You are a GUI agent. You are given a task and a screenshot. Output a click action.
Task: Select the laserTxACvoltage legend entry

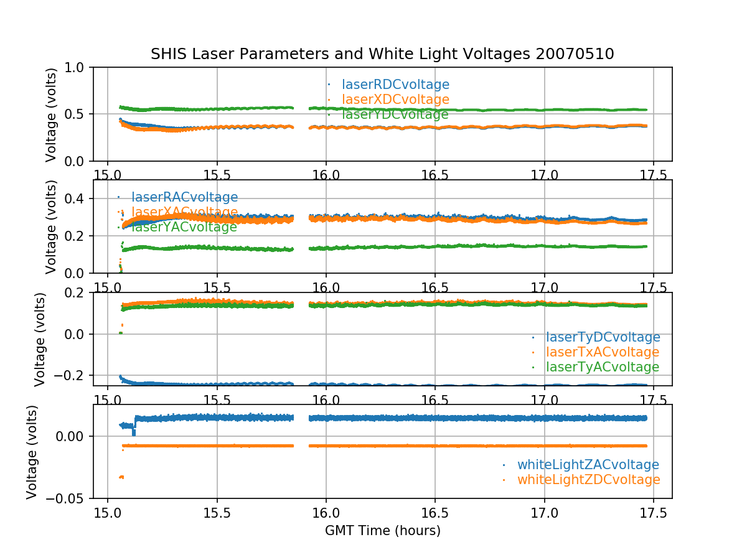pos(603,352)
